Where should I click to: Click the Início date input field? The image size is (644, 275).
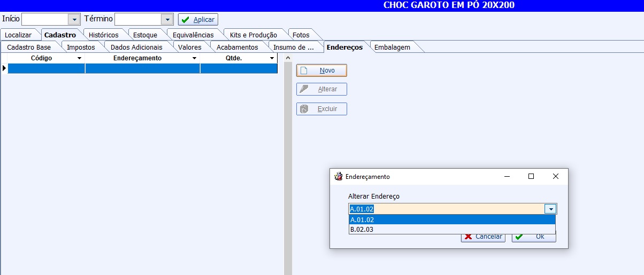[x=45, y=19]
